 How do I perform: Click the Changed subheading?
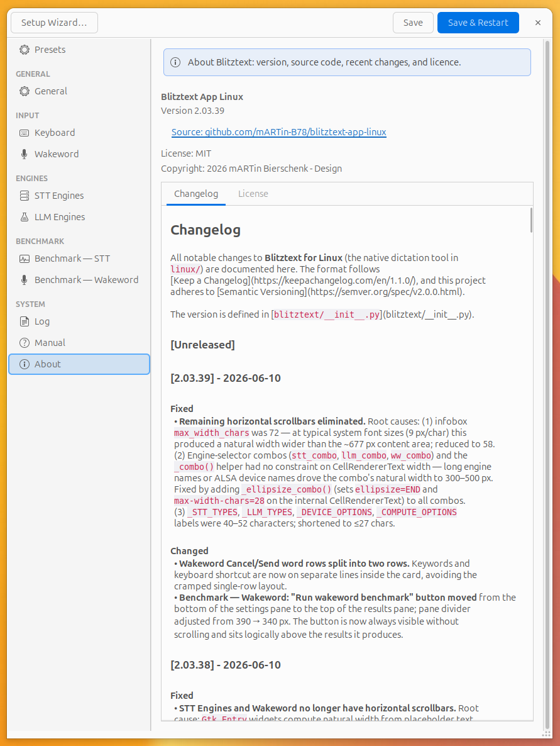tap(189, 551)
